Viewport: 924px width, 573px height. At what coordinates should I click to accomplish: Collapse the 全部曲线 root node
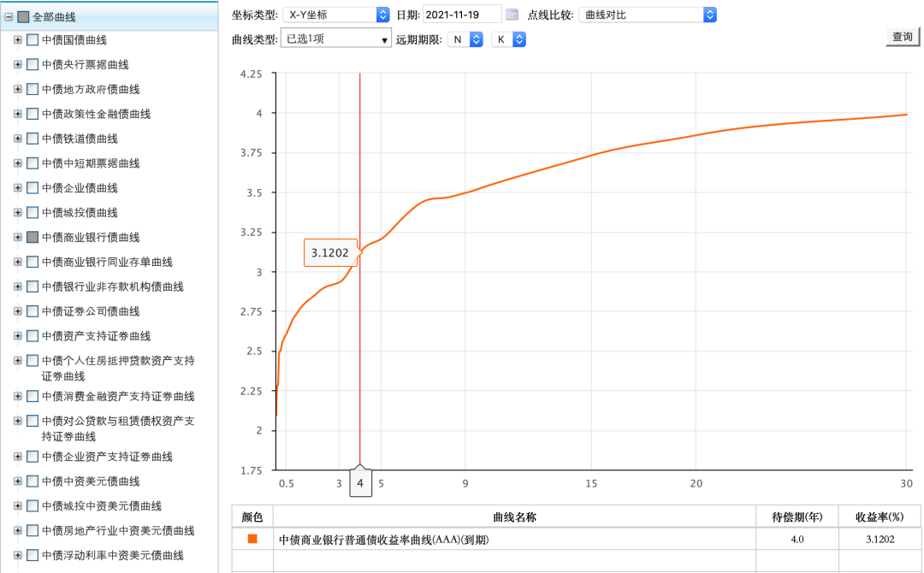click(x=9, y=17)
